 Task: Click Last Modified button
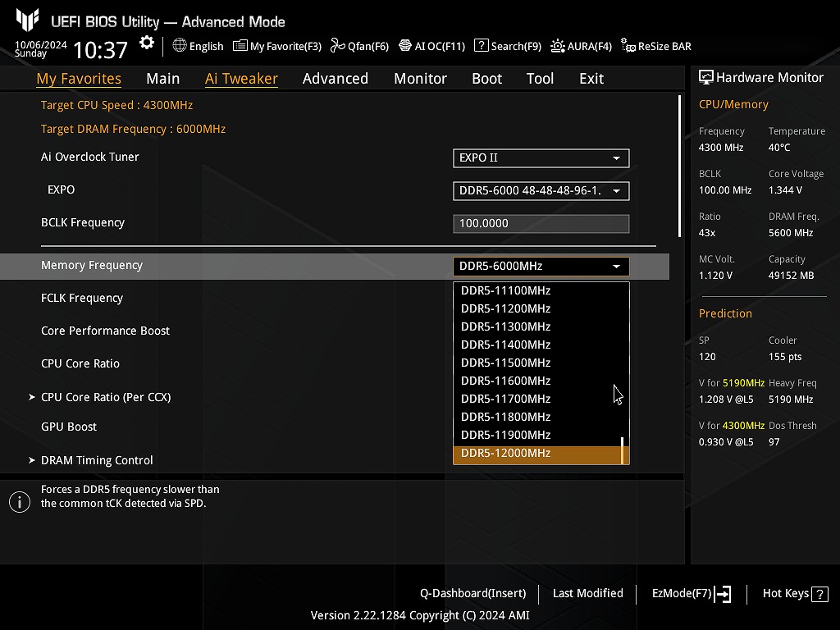pos(587,594)
